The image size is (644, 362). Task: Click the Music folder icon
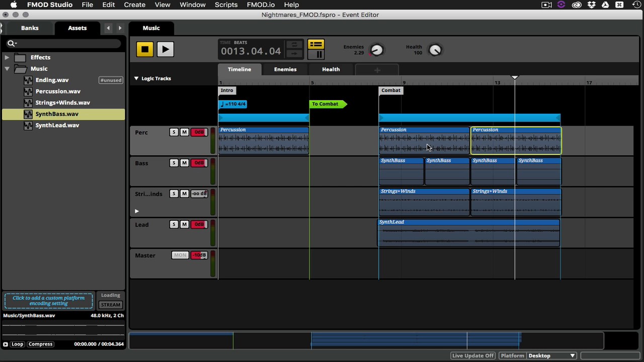tap(20, 69)
